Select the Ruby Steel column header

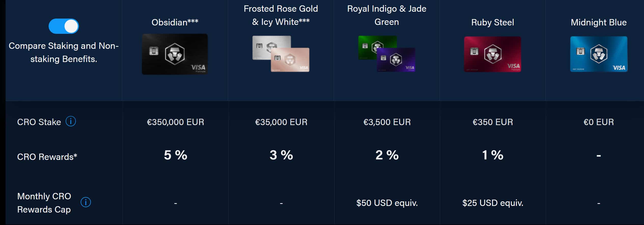(x=492, y=22)
